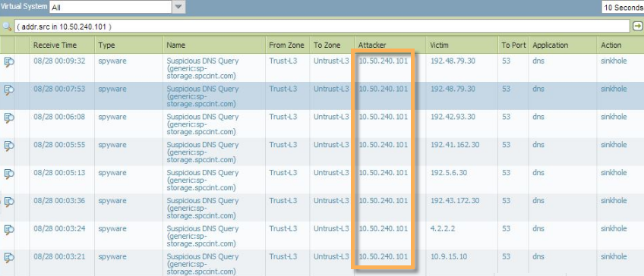Open details icon for the 00:03:21 log
Image resolution: width=644 pixels, height=276 pixels.
(9, 257)
